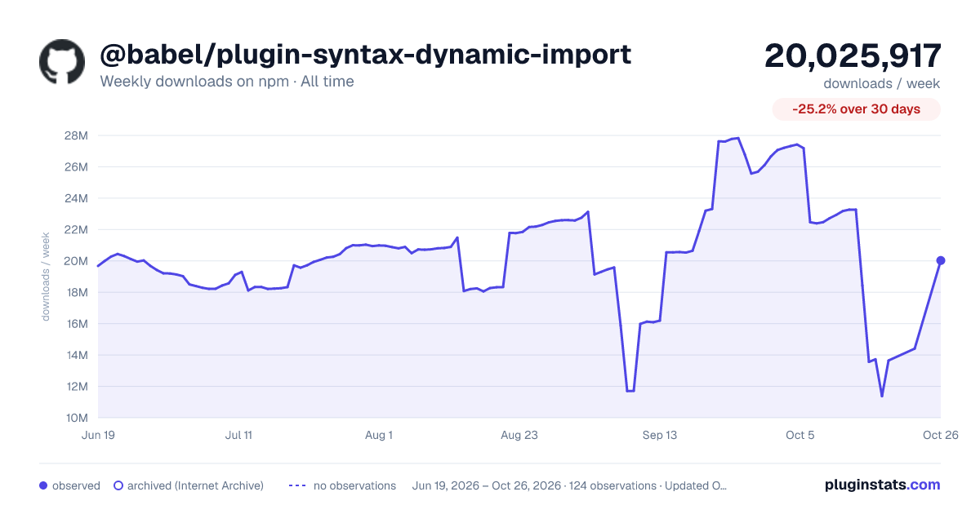
Task: Click the dashed no observations legend line
Action: tap(297, 485)
